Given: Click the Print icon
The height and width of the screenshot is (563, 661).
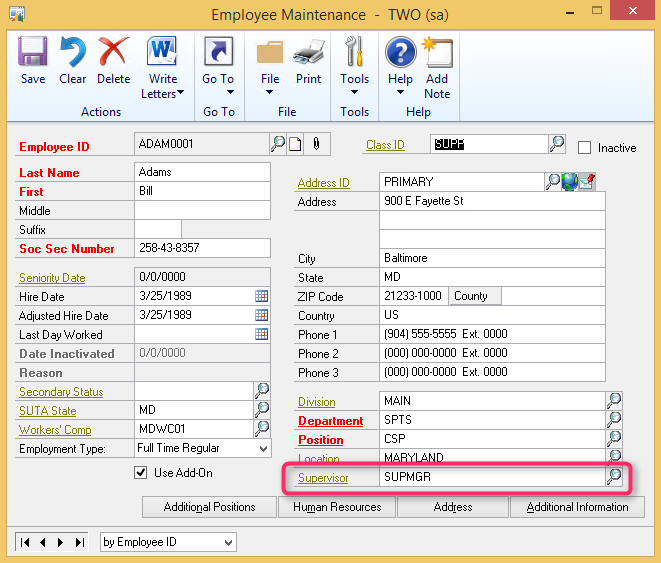Looking at the screenshot, I should coord(308,60).
